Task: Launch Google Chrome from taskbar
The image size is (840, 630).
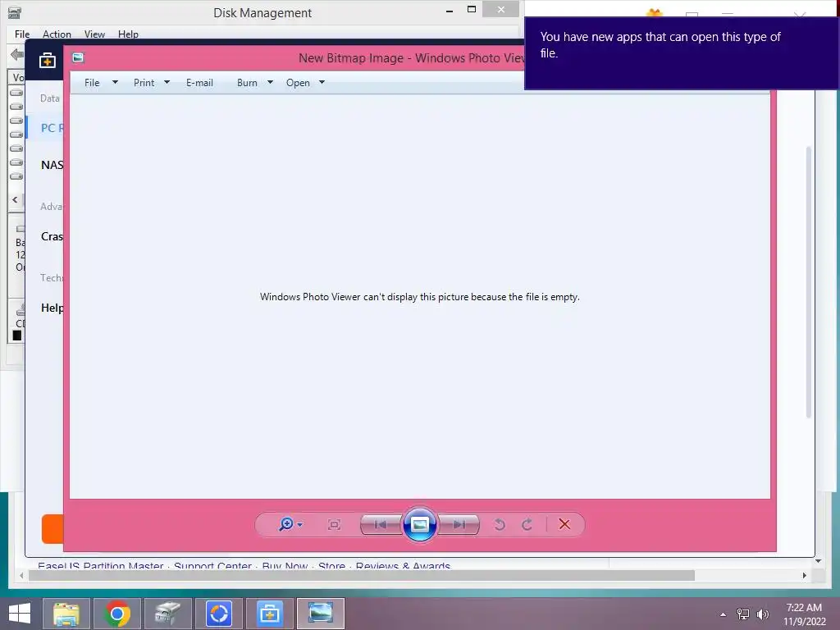Action: [x=116, y=614]
